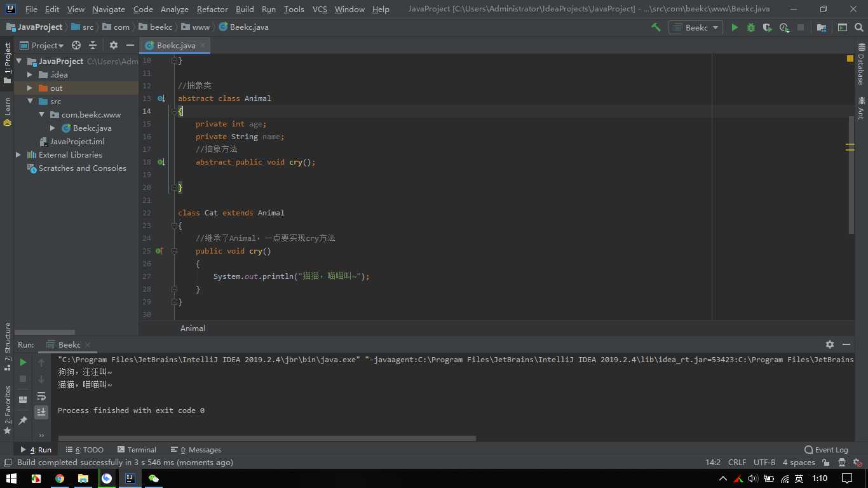Switch to the 6: TODO tool window

(85, 449)
